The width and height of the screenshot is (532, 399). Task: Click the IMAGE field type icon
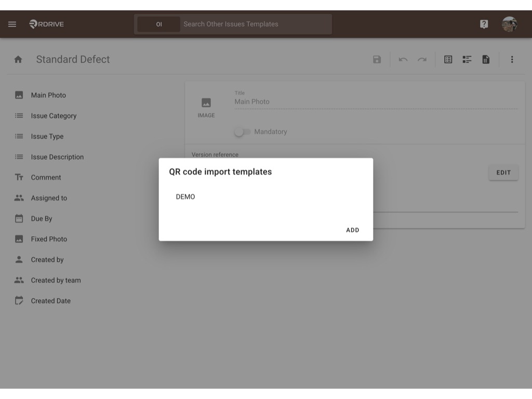pyautogui.click(x=206, y=103)
